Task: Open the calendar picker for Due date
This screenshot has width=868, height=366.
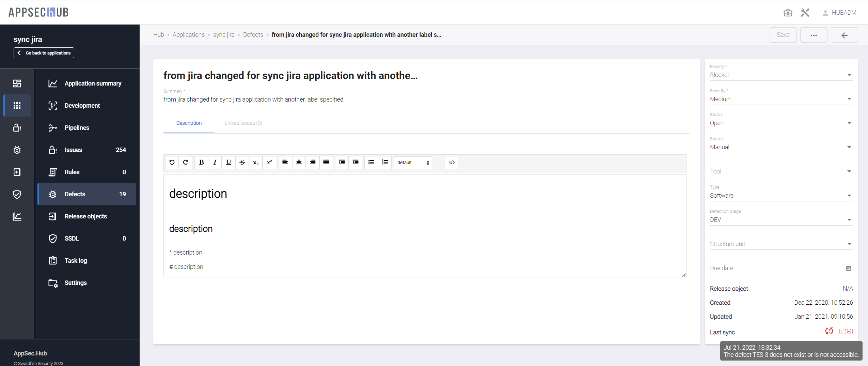Action: [848, 268]
